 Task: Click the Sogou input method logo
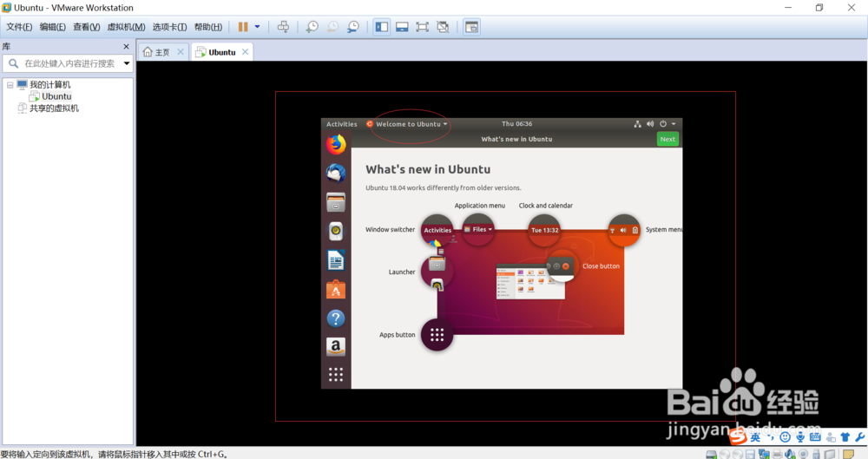pos(737,437)
